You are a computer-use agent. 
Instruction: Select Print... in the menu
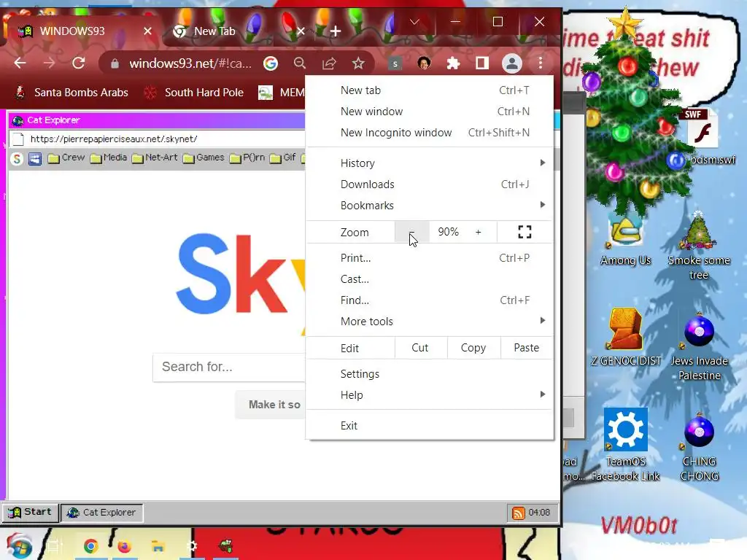(x=429, y=257)
